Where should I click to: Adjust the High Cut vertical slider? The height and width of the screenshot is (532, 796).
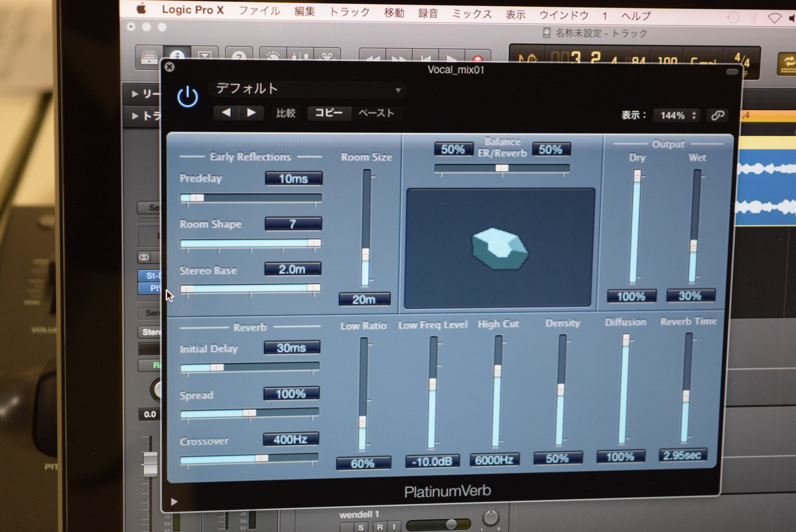click(497, 391)
